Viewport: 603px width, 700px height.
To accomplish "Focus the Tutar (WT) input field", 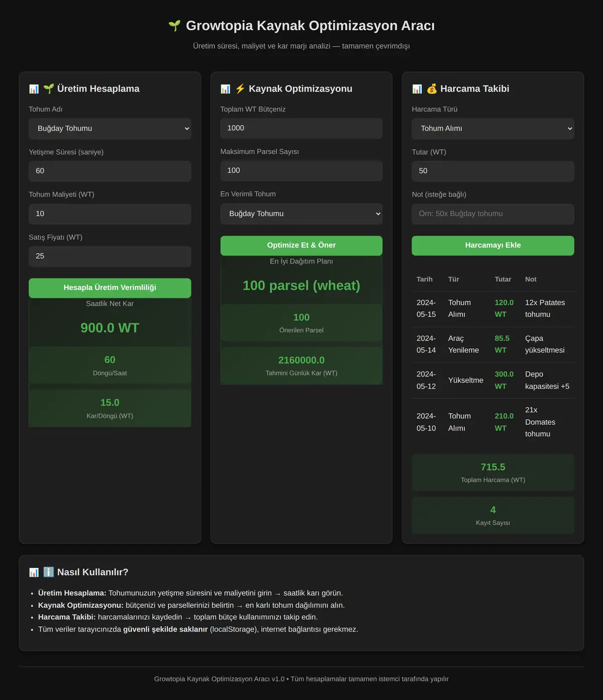I will (493, 171).
